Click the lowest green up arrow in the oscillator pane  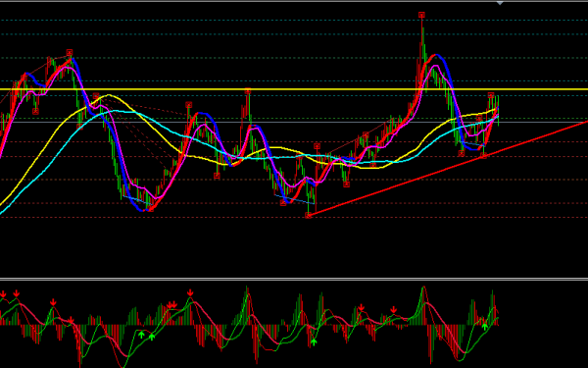point(314,342)
